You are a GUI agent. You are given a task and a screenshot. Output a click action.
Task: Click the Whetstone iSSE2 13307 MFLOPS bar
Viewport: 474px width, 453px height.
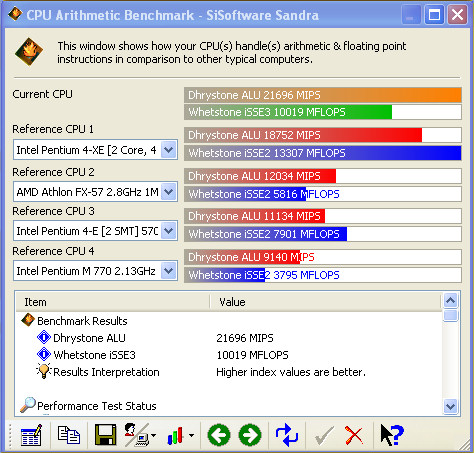pos(323,153)
